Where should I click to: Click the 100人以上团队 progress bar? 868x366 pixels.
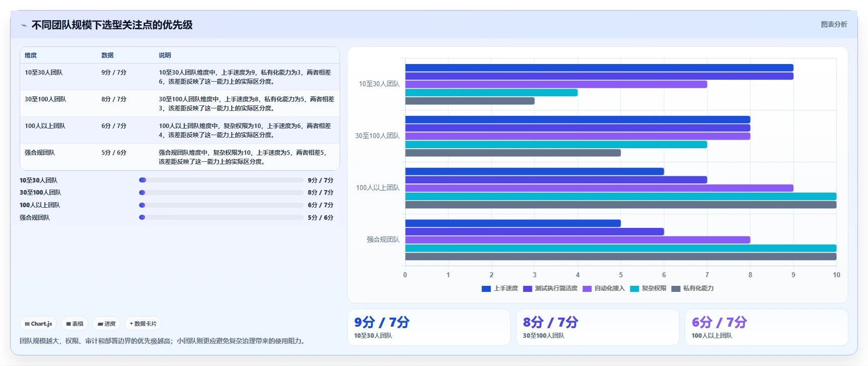(221, 205)
